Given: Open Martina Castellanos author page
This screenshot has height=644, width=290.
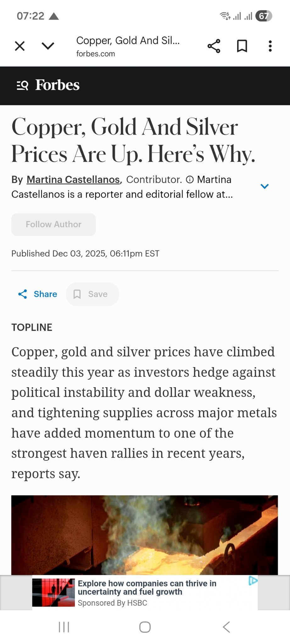Looking at the screenshot, I should coord(73,179).
